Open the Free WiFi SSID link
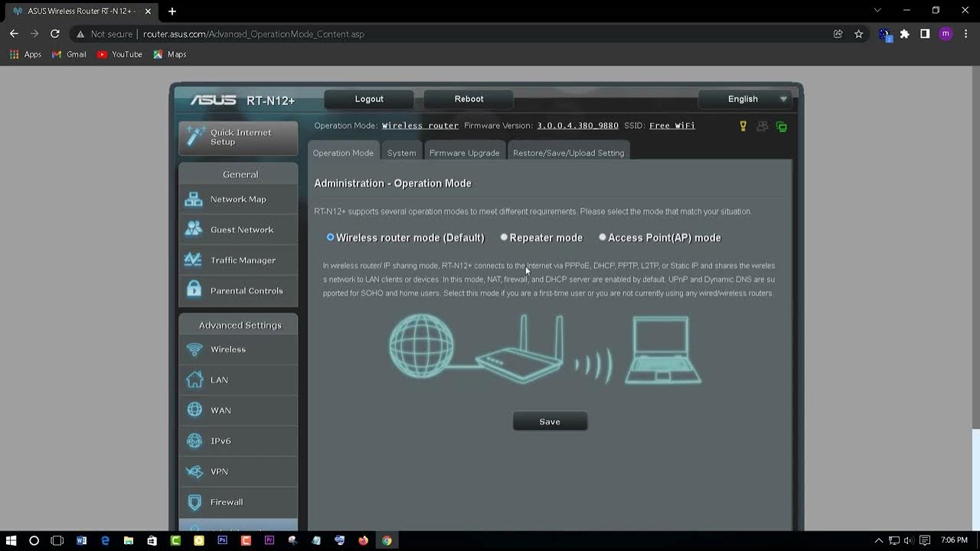The width and height of the screenshot is (980, 551). (672, 126)
